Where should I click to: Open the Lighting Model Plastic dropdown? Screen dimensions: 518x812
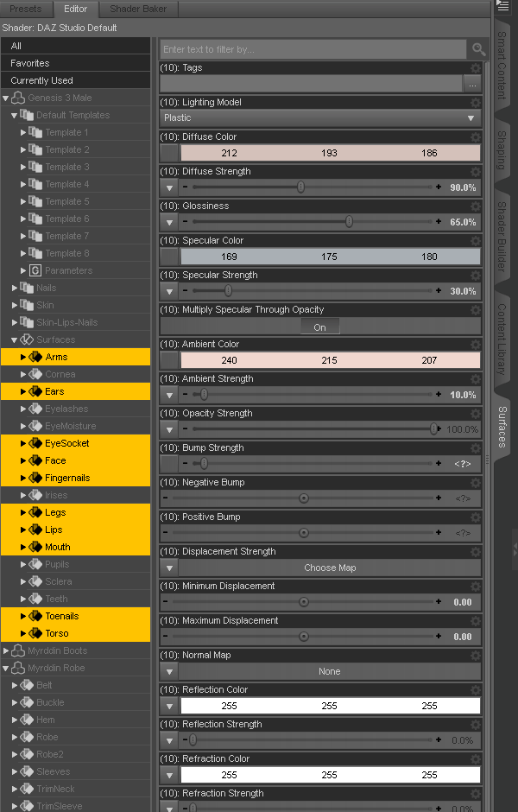tap(320, 118)
